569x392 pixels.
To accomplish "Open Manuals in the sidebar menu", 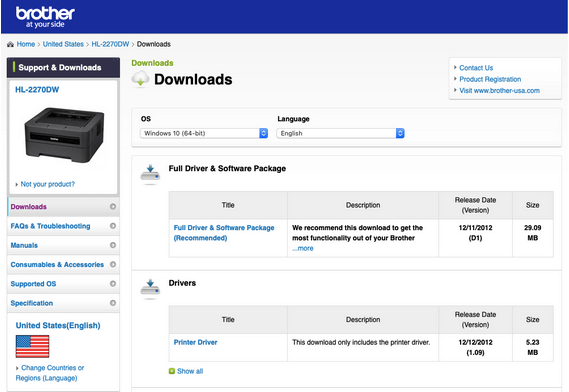I will click(x=63, y=245).
